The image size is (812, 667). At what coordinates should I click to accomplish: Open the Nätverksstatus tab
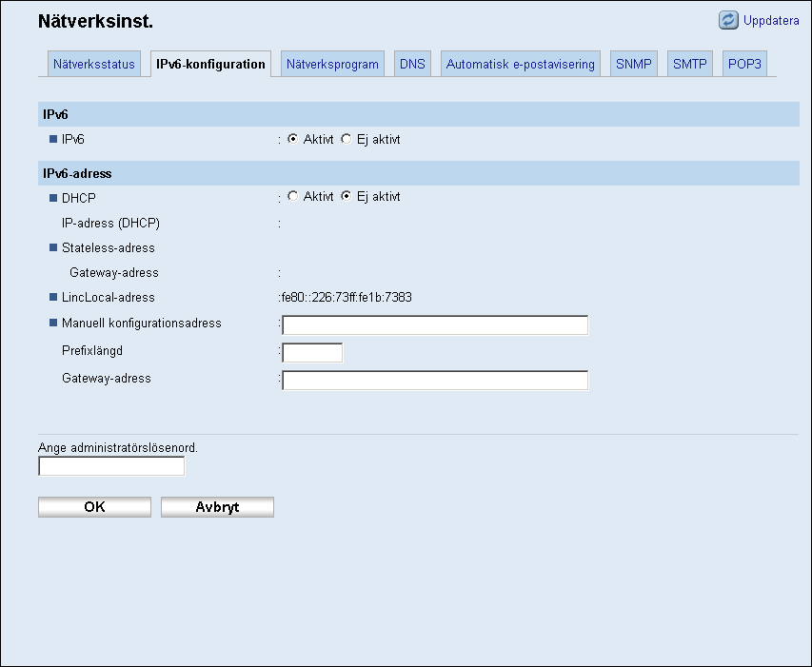(93, 64)
